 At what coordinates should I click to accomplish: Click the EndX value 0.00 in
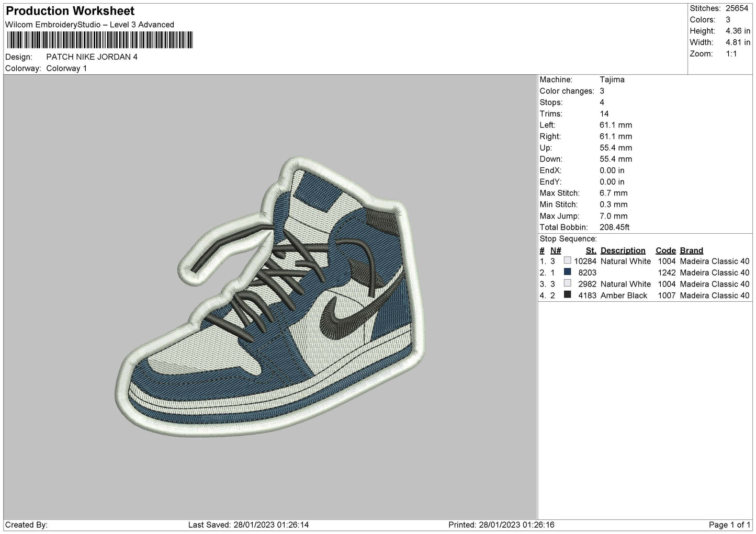click(x=612, y=171)
